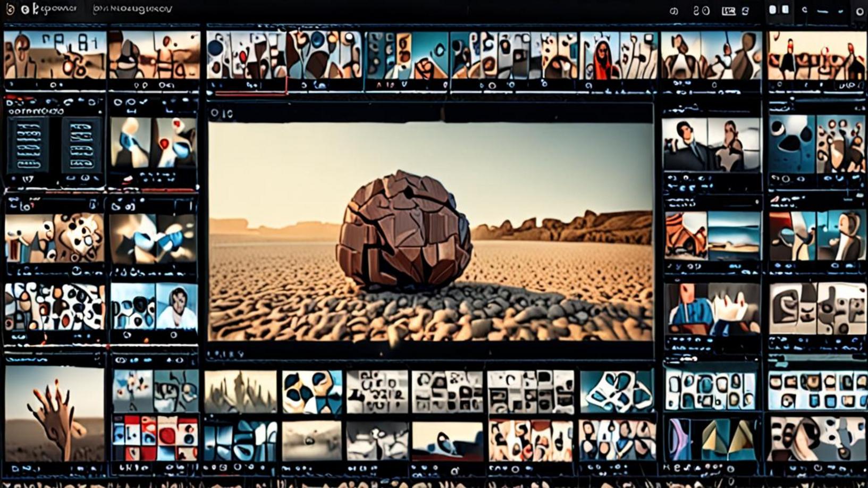Viewport: 868px width, 488px height.
Task: Toggle the blue tick switch near the top-right edge
Action: point(841,11)
